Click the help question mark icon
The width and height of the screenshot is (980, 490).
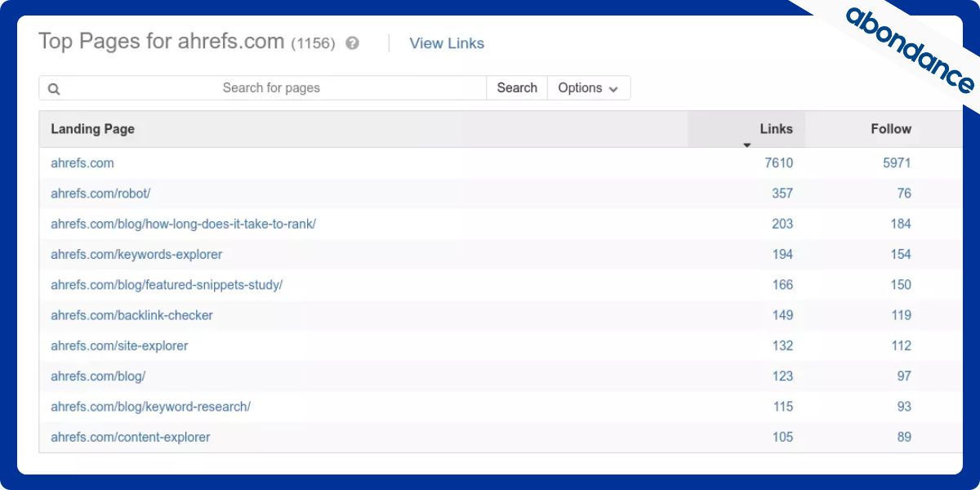coord(352,43)
